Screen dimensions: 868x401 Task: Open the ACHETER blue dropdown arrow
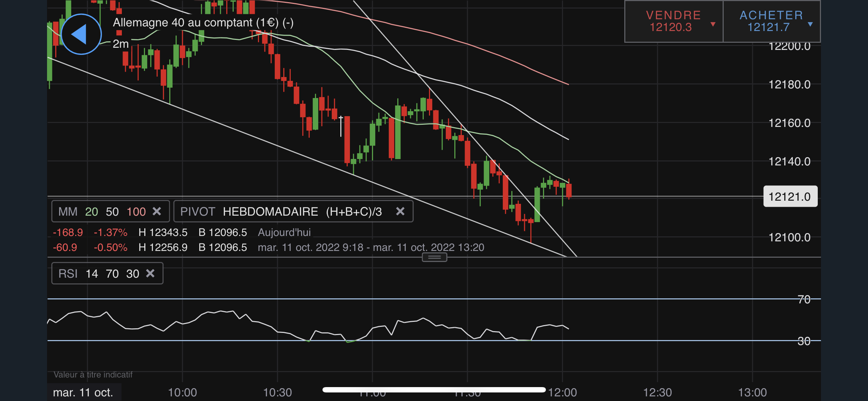[810, 24]
